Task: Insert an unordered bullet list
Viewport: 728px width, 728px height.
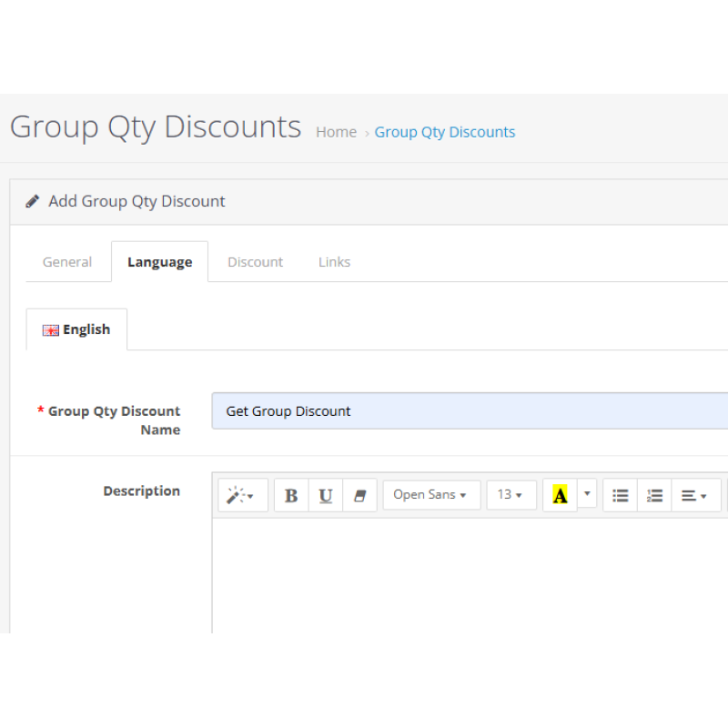Action: click(620, 495)
